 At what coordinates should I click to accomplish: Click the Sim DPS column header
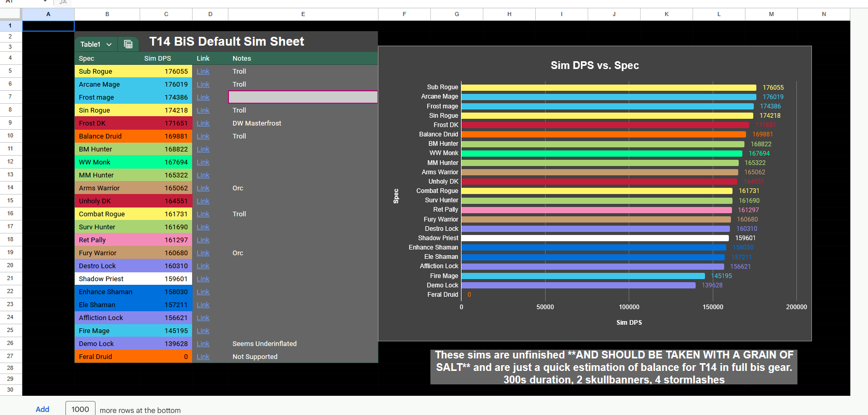coord(166,59)
